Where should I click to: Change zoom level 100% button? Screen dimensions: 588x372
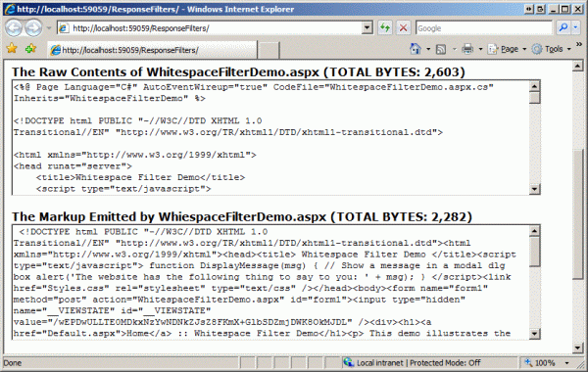pos(541,362)
